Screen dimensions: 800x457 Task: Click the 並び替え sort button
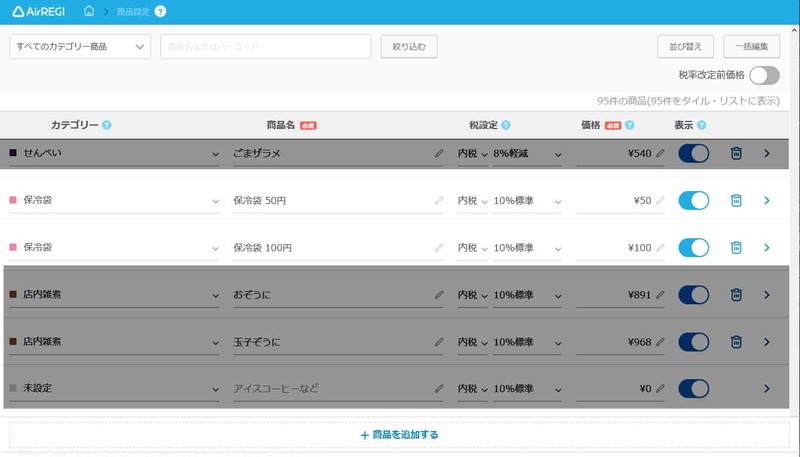coord(685,46)
